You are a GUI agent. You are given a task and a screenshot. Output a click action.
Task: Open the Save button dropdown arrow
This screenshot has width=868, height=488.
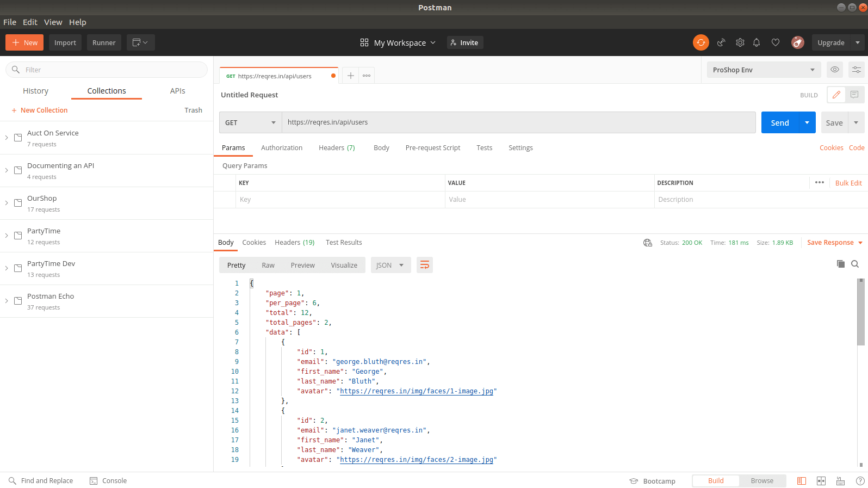[856, 122]
